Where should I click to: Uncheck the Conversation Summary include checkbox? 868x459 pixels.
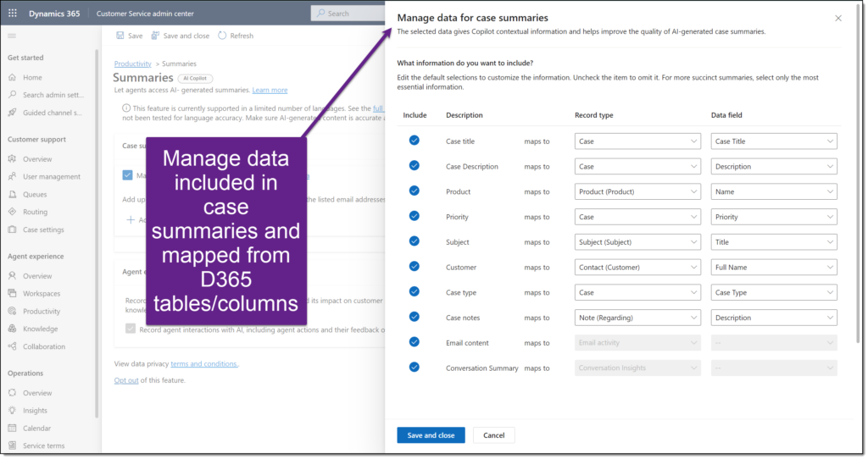(x=414, y=368)
